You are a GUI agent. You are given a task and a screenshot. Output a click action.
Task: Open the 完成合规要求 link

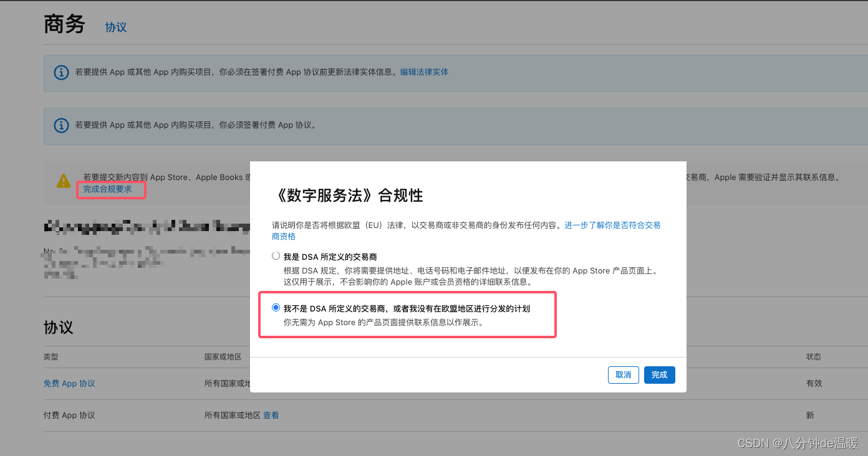(x=108, y=189)
